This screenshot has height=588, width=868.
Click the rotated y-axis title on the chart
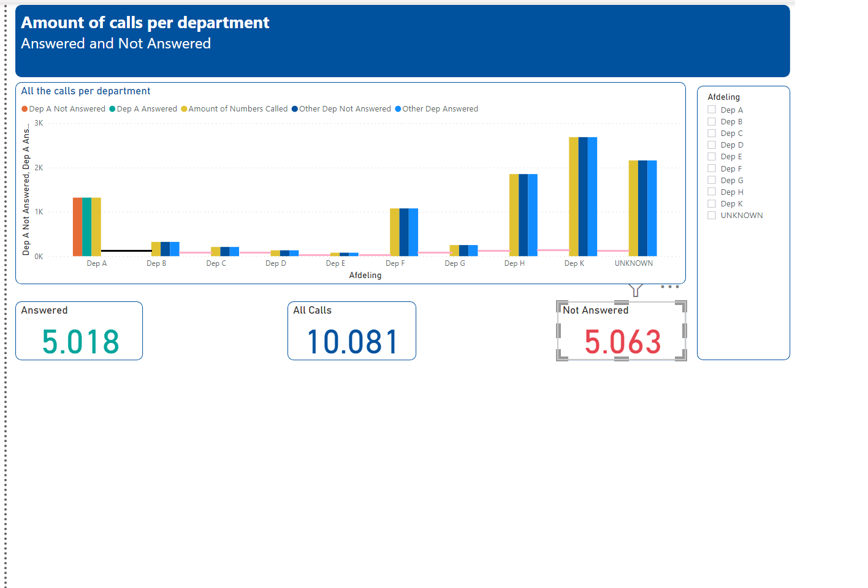pyautogui.click(x=26, y=190)
